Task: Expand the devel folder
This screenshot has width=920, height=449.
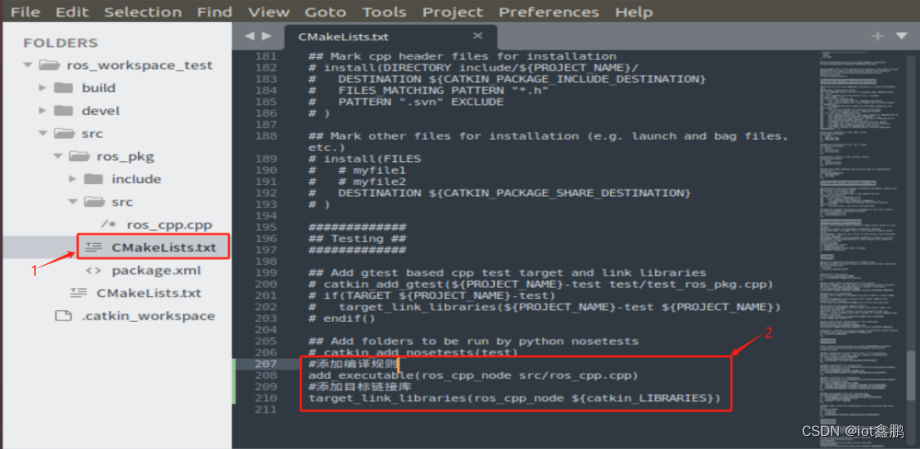Action: (x=42, y=111)
